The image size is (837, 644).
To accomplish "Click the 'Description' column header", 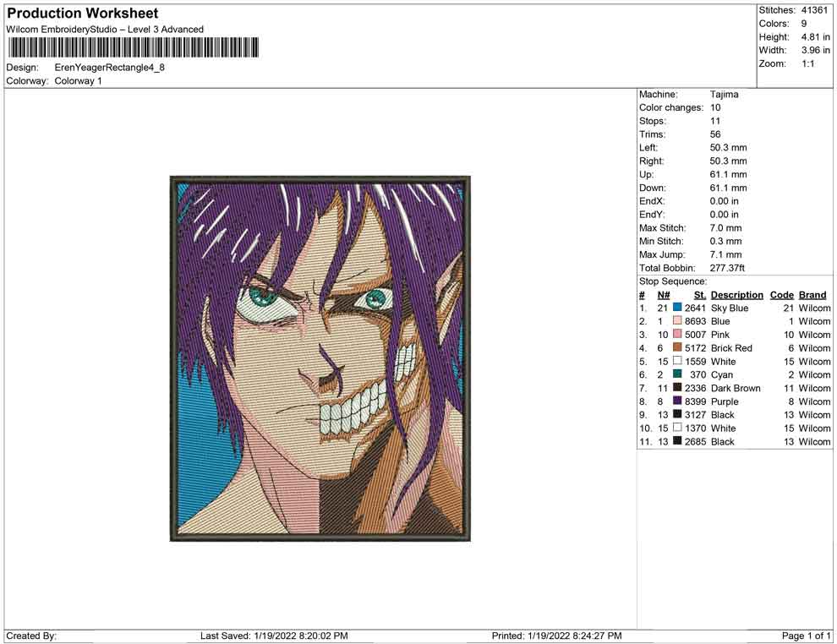I will pos(736,294).
